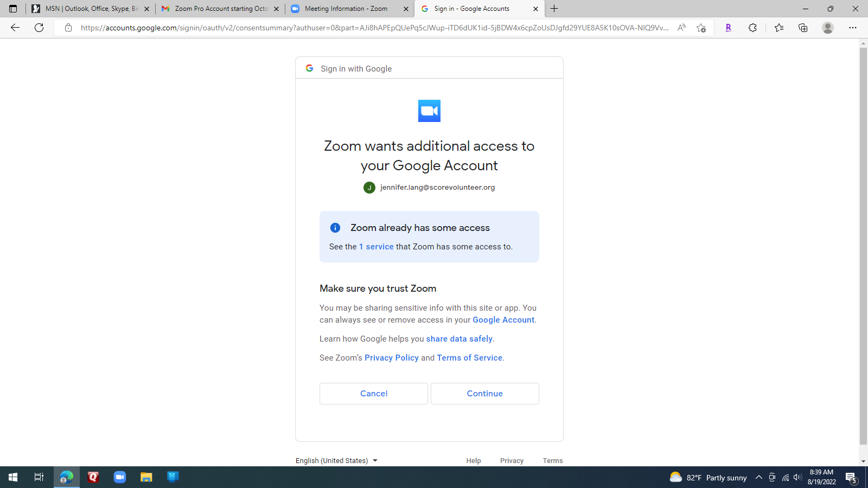The image size is (868, 488).
Task: Open the notification center
Action: coord(851,478)
